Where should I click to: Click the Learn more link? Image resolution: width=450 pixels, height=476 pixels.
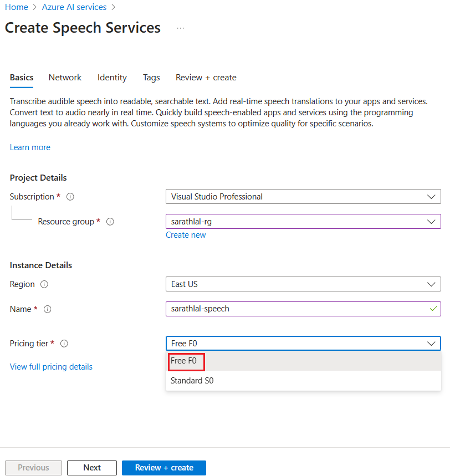pos(29,147)
